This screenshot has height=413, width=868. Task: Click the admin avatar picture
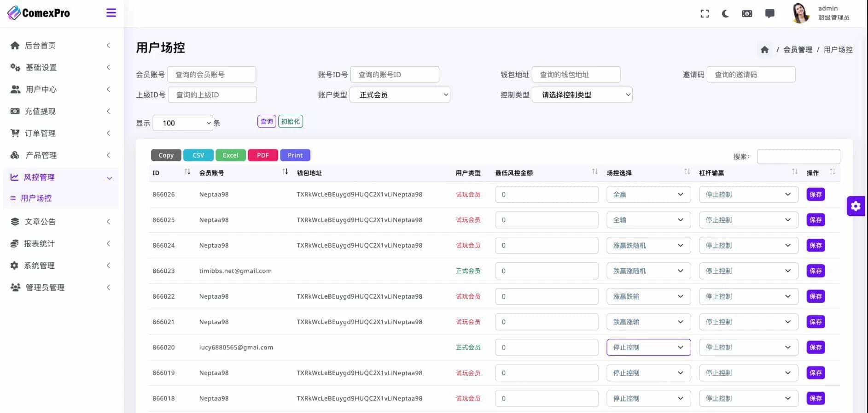pos(801,13)
